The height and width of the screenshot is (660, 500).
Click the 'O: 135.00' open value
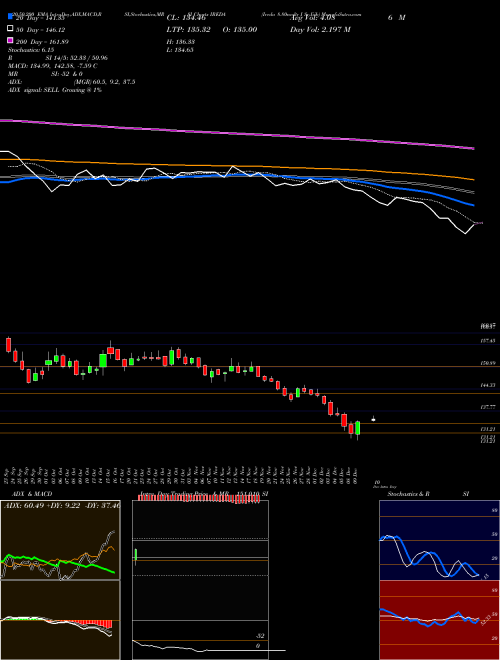[x=239, y=29]
